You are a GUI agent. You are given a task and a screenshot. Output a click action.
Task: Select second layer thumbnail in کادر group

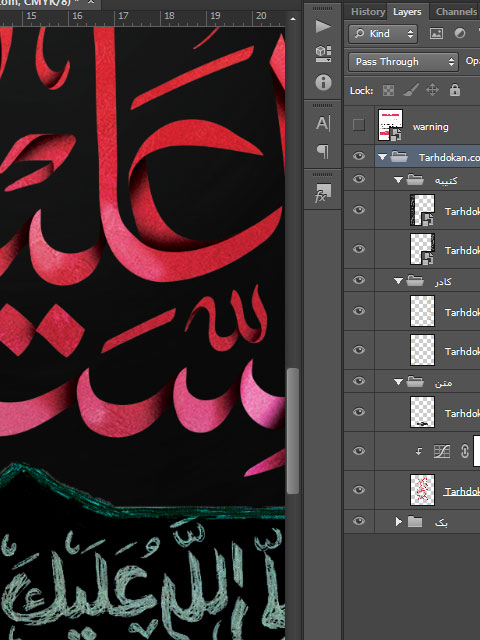(422, 351)
